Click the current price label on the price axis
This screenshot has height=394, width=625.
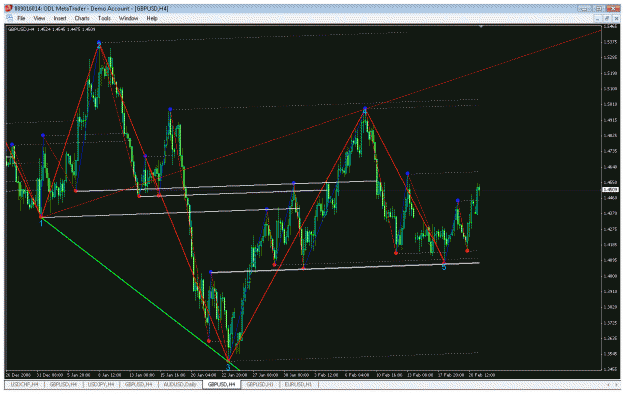610,190
